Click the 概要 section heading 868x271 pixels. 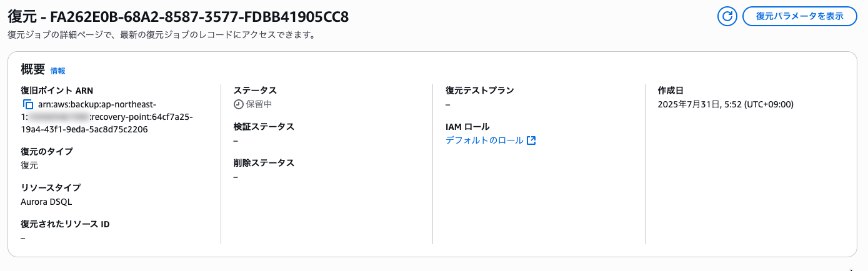[x=33, y=69]
